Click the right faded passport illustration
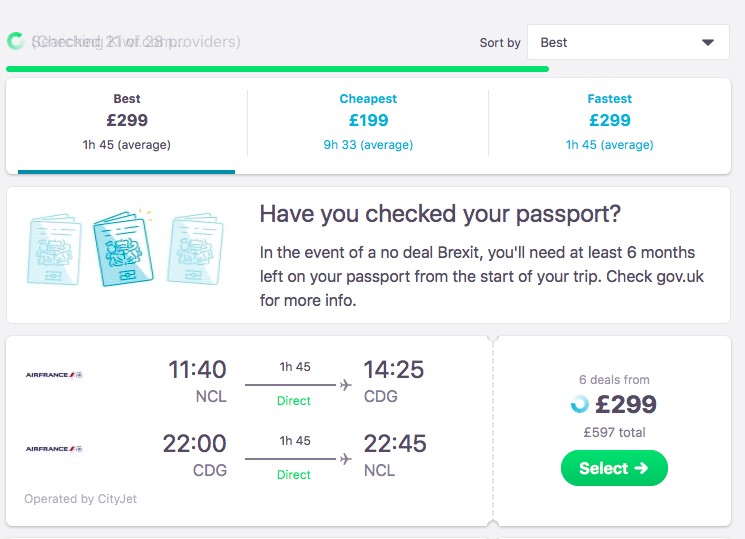 [195, 249]
